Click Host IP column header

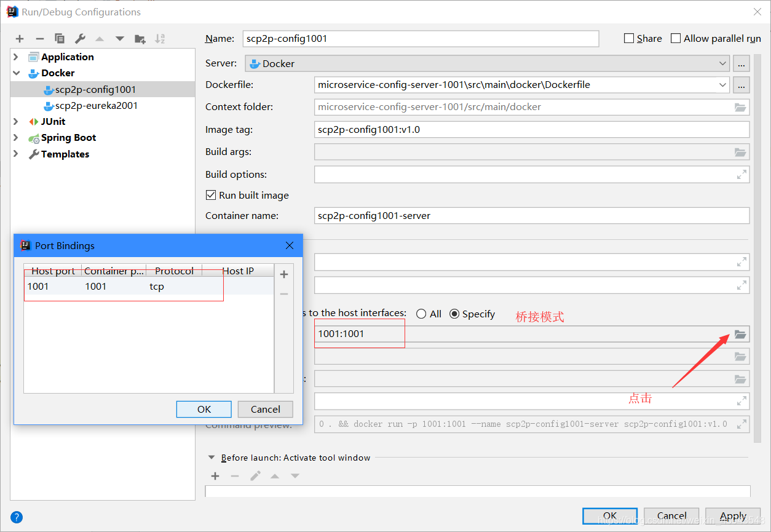(238, 271)
